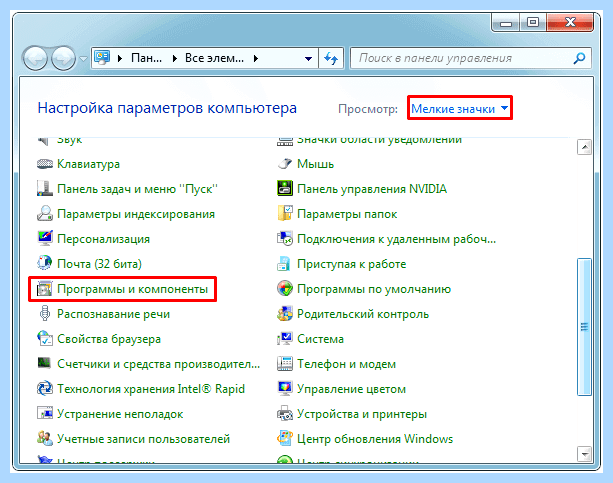The height and width of the screenshot is (483, 613).
Task: Click the Personalization icon
Action: (45, 239)
